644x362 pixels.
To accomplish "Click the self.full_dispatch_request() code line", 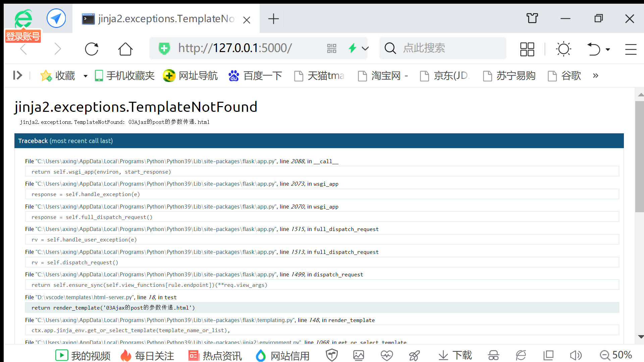I will tap(322, 217).
